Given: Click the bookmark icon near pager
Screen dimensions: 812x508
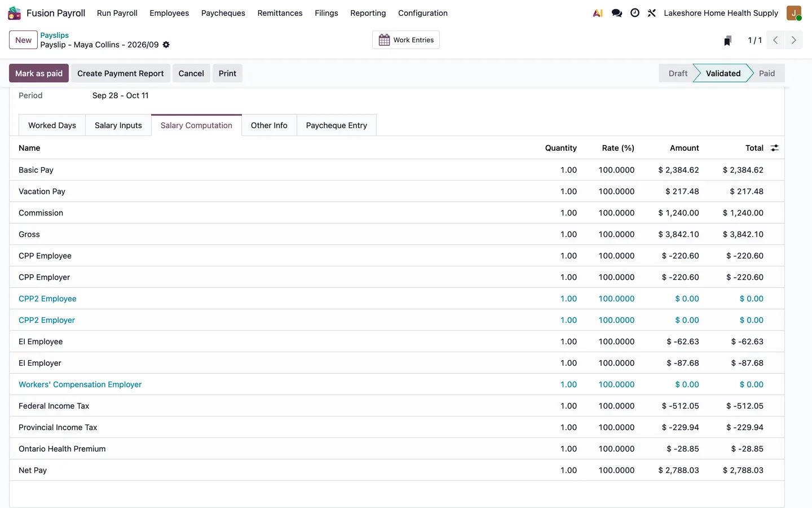Looking at the screenshot, I should (727, 40).
